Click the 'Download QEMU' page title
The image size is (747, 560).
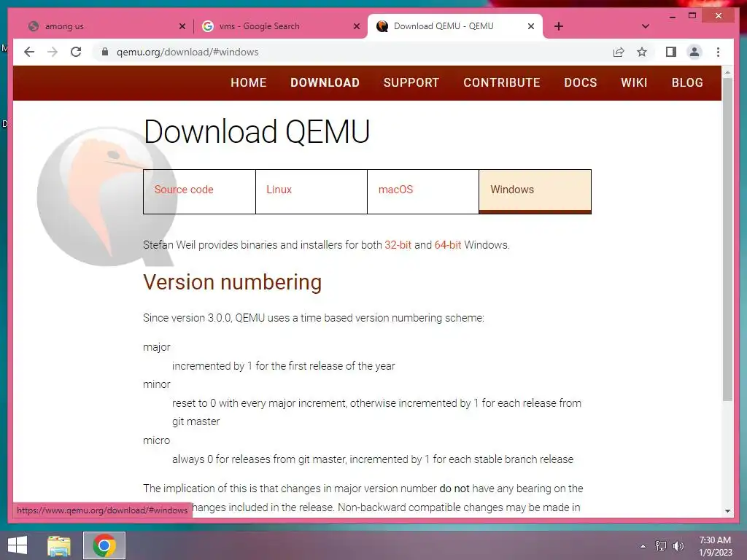click(256, 131)
